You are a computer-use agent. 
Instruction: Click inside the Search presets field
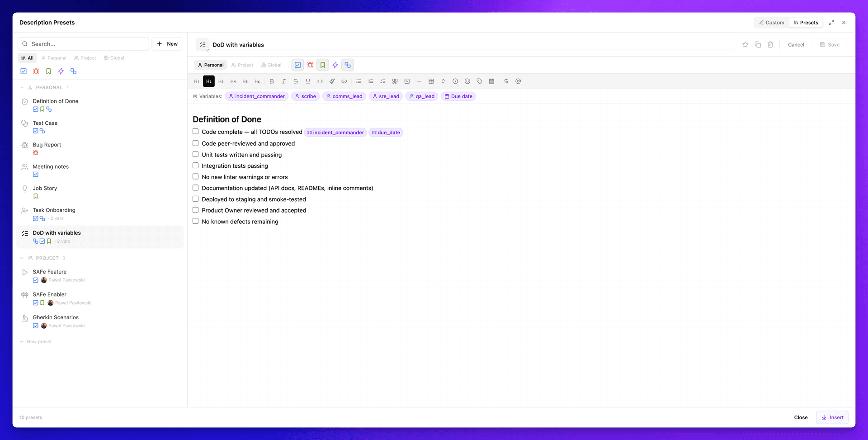(x=83, y=43)
